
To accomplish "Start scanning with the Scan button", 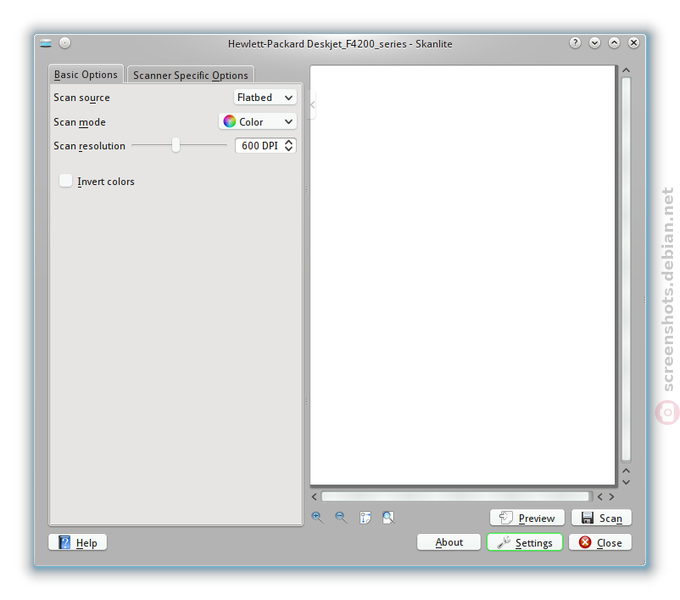I will 602,518.
